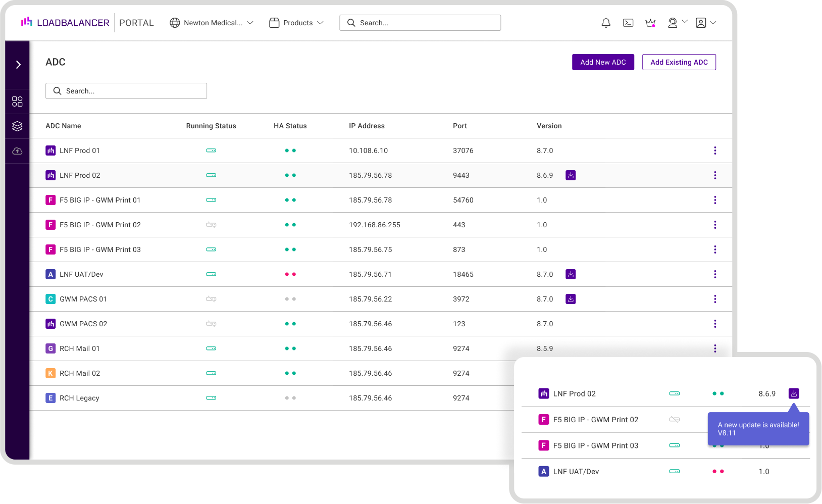Click the Add Existing ADC button
822x504 pixels.
coord(679,62)
